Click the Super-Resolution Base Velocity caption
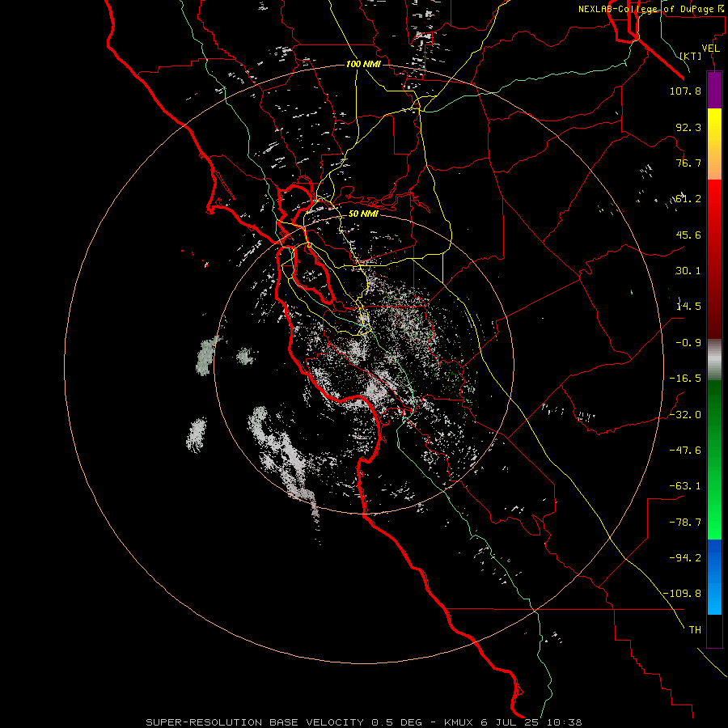The image size is (728, 728). point(363,722)
